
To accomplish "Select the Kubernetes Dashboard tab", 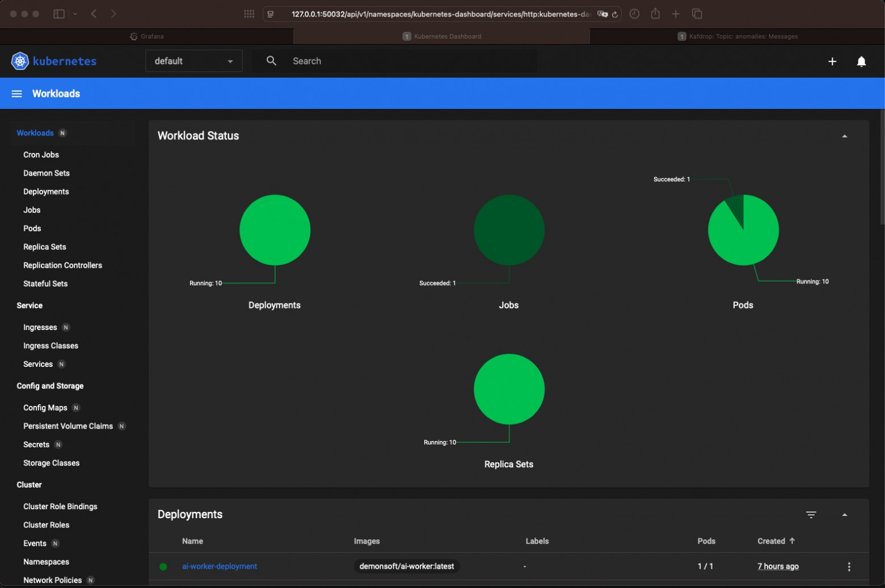I will point(442,36).
